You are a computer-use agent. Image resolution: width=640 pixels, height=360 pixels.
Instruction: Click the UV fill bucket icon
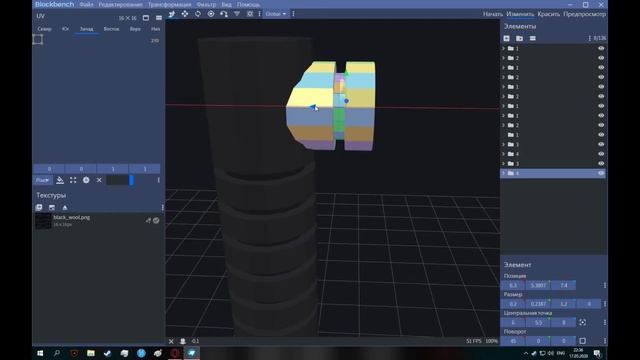pos(60,180)
